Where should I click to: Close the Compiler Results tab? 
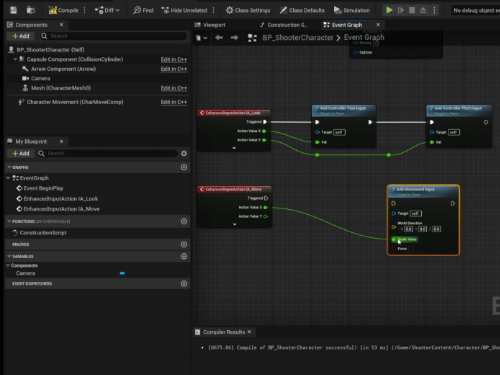point(249,332)
